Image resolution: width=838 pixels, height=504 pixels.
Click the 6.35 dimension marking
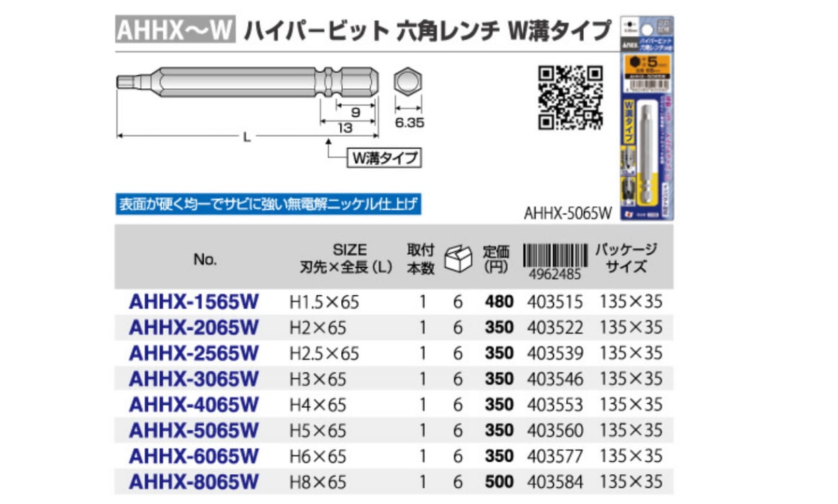coord(409,123)
